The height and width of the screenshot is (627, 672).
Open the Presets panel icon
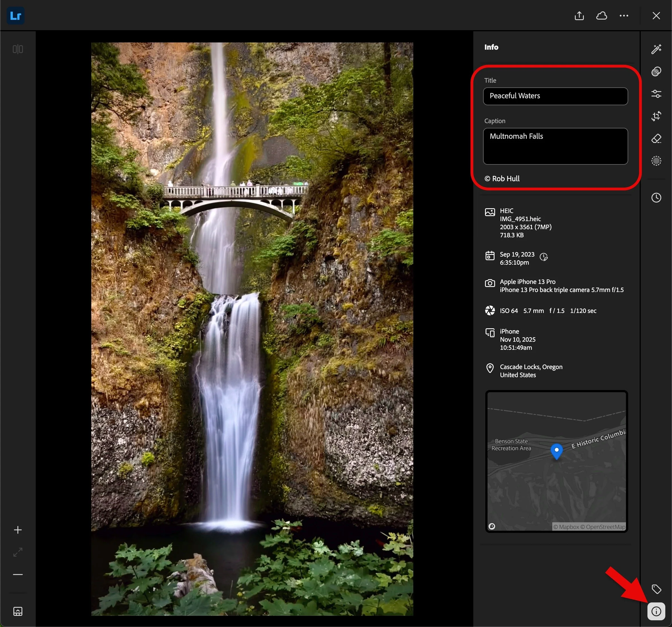656,71
